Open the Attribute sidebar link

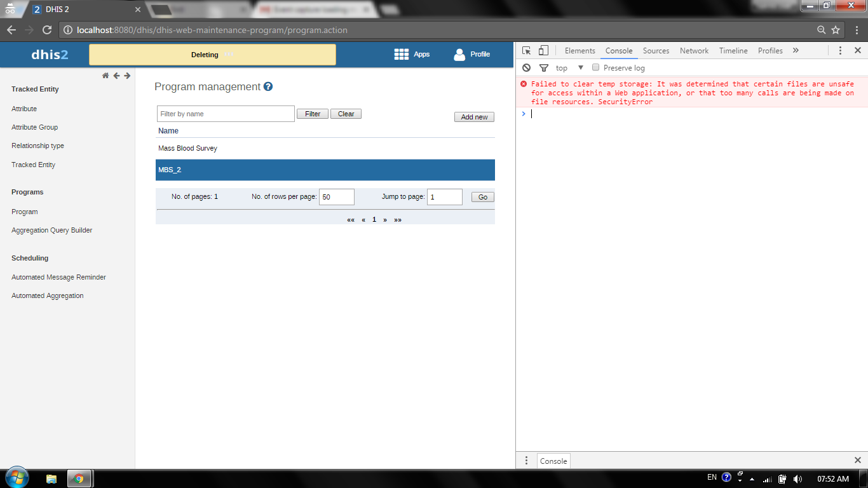[x=24, y=109]
